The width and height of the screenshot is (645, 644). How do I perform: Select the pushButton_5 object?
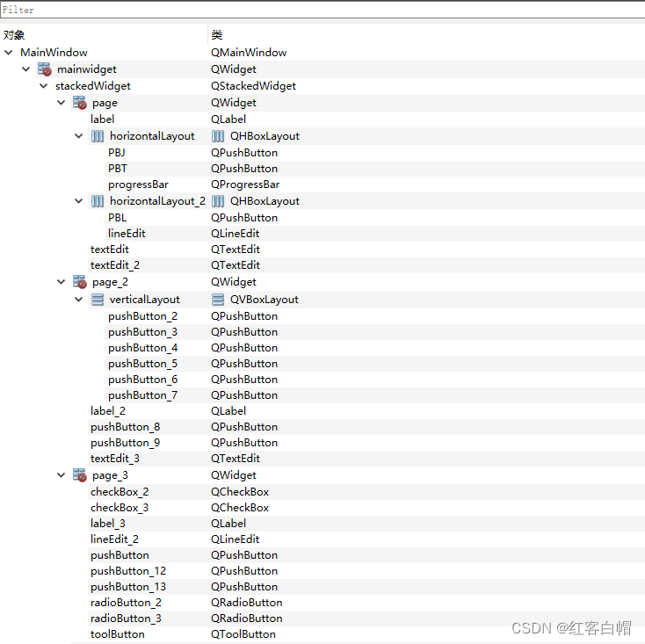click(142, 364)
